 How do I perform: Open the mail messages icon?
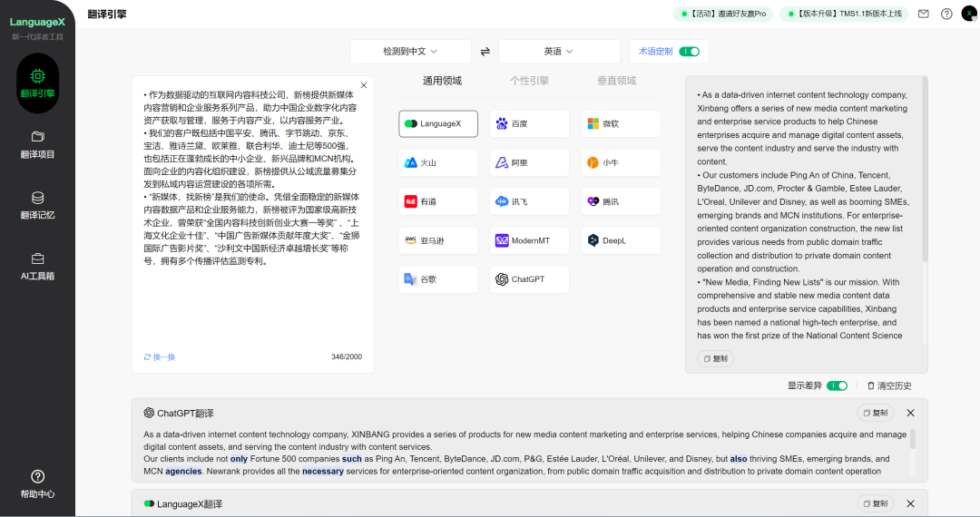click(x=923, y=14)
